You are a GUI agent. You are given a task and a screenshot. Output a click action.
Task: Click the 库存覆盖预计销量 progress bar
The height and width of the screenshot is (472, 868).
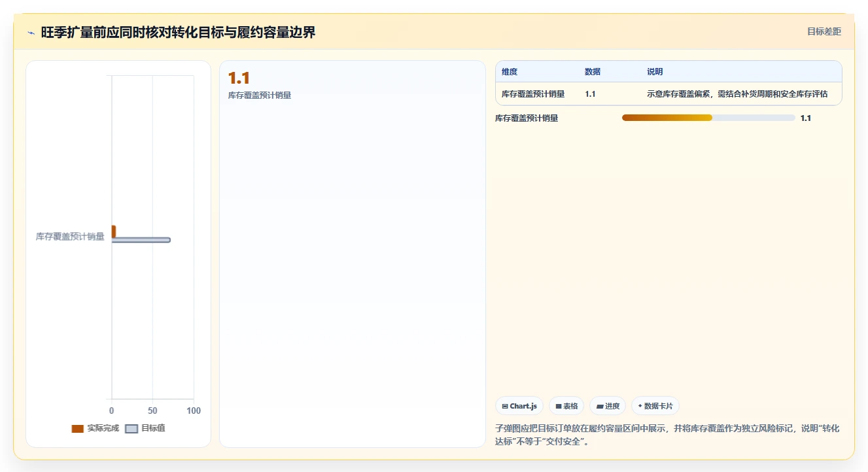pyautogui.click(x=708, y=118)
